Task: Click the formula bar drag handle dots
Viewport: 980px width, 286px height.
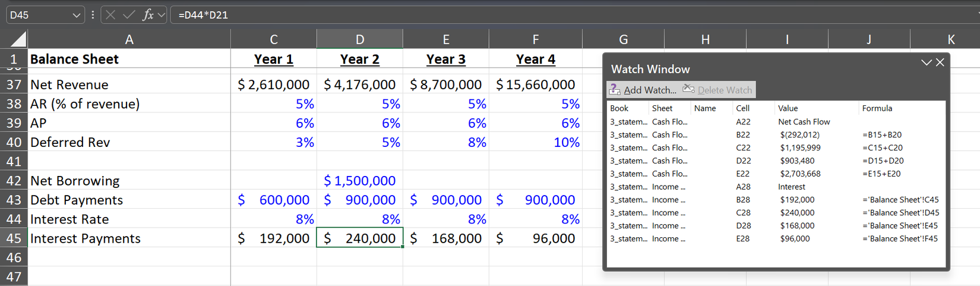Action: pyautogui.click(x=93, y=15)
